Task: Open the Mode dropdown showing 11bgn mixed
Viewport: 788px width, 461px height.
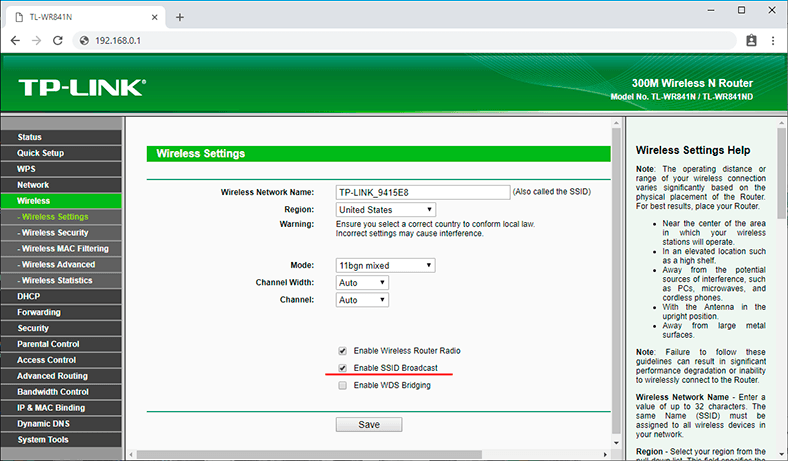Action: click(x=385, y=265)
